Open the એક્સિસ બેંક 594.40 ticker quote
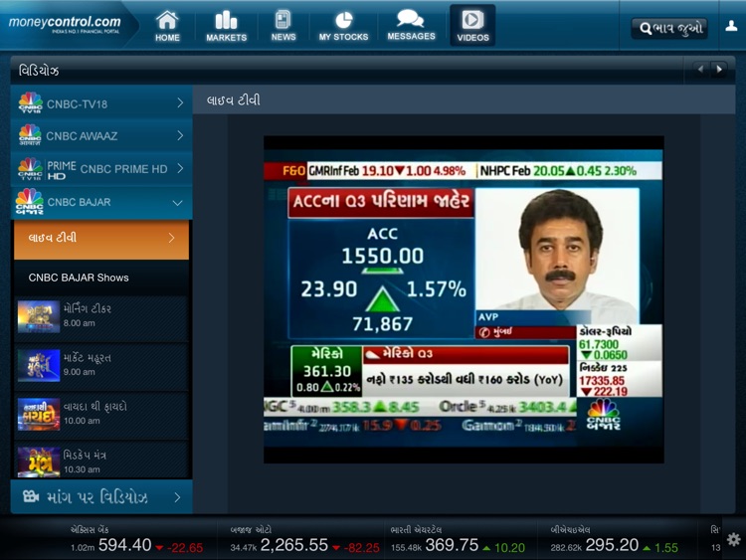The height and width of the screenshot is (560, 746). [x=136, y=540]
